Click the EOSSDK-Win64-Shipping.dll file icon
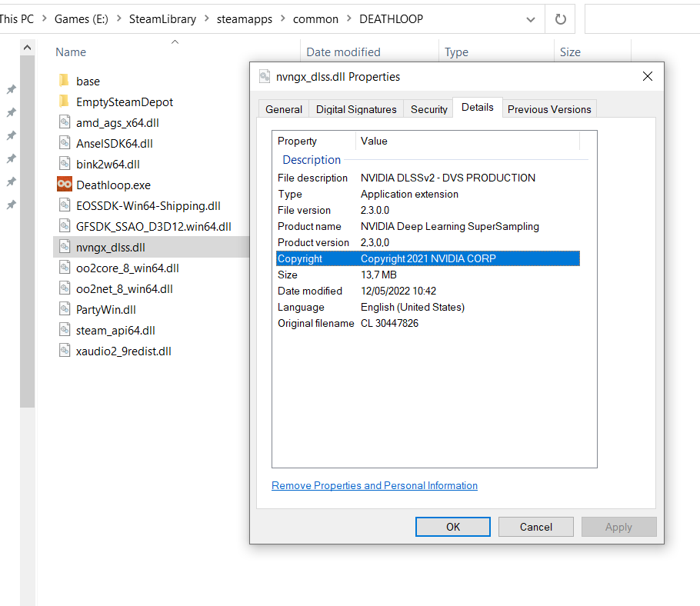The width and height of the screenshot is (700, 606). click(65, 205)
